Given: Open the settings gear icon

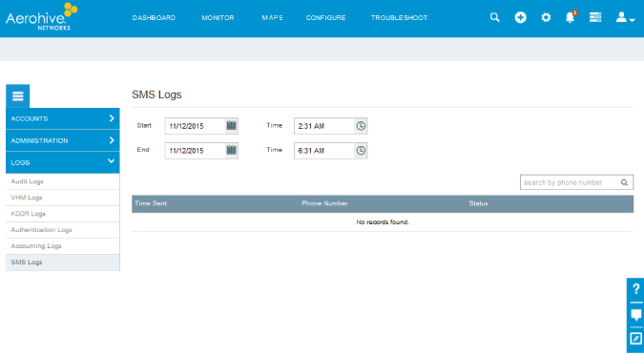Looking at the screenshot, I should coord(546,17).
